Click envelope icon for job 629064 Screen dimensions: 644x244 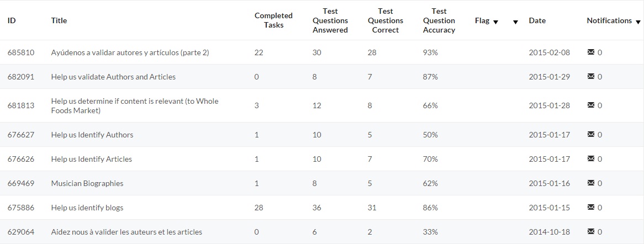point(591,232)
